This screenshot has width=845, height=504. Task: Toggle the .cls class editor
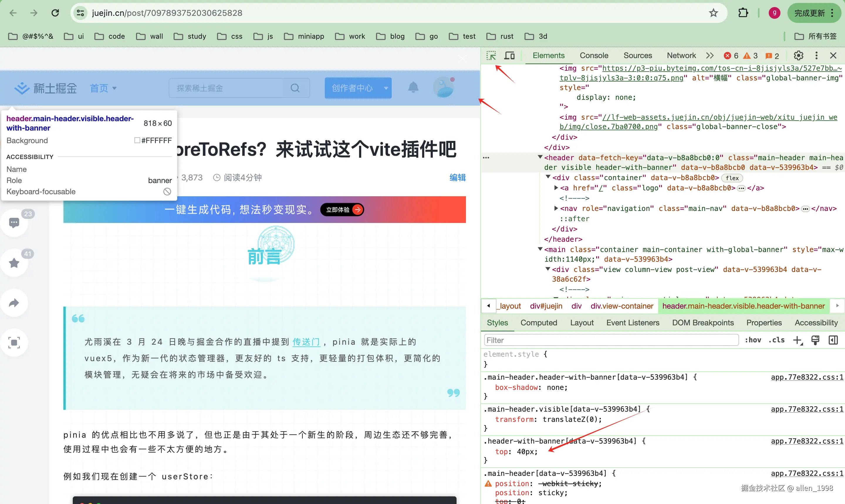pyautogui.click(x=776, y=340)
